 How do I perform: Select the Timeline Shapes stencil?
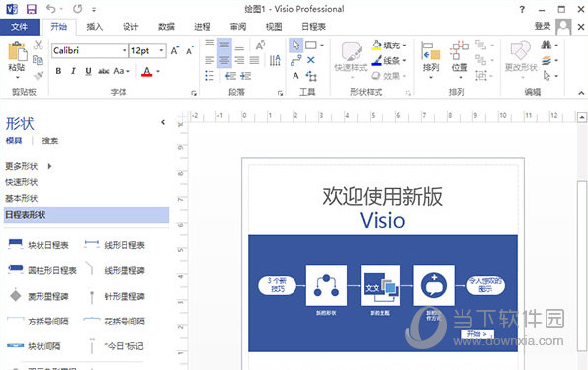point(86,215)
